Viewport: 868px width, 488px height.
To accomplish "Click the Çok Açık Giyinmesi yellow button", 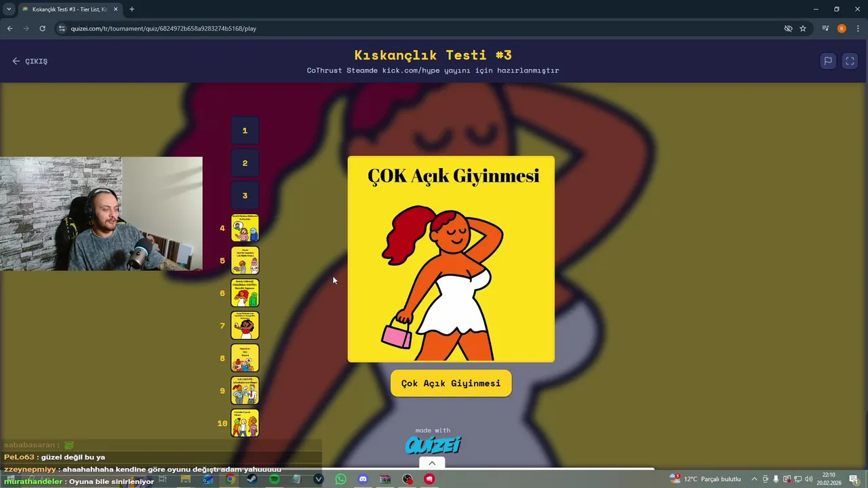I will click(x=451, y=383).
